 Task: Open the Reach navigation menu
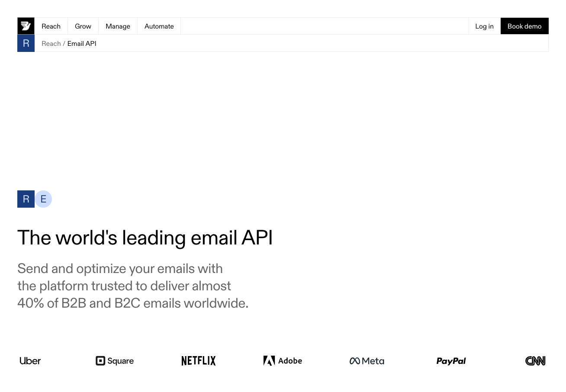click(x=51, y=26)
